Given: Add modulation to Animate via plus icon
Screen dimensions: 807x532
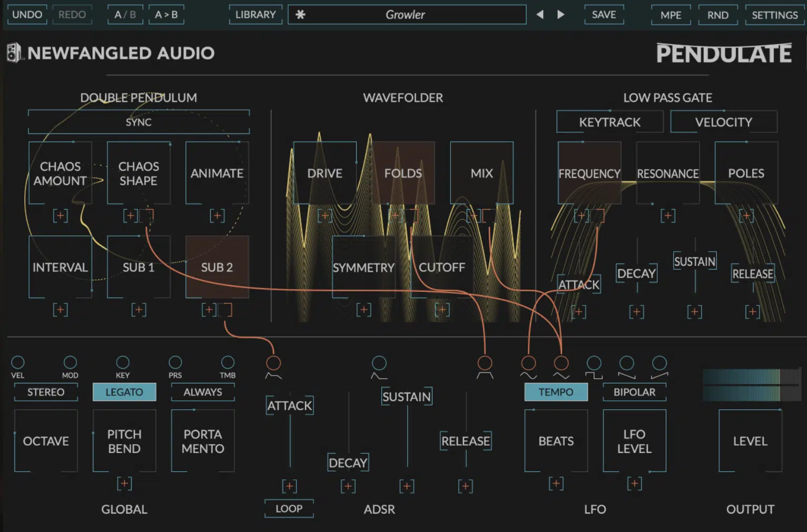Looking at the screenshot, I should [x=217, y=216].
